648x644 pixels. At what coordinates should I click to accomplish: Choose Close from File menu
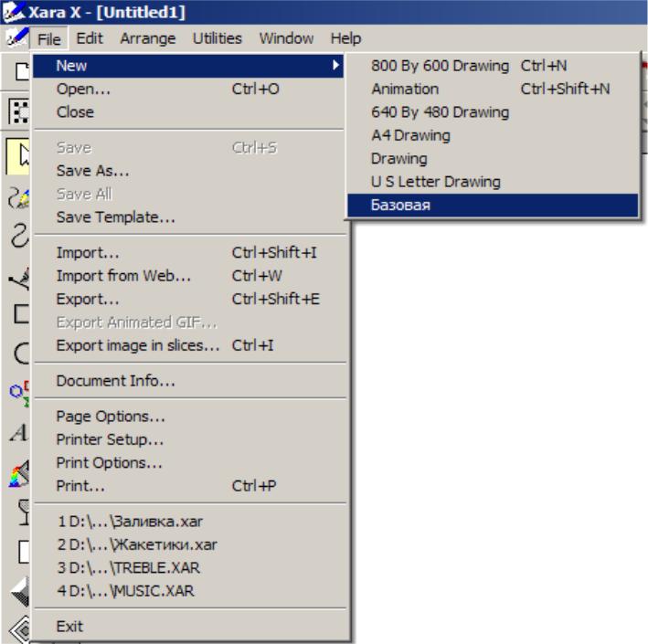pos(188,112)
